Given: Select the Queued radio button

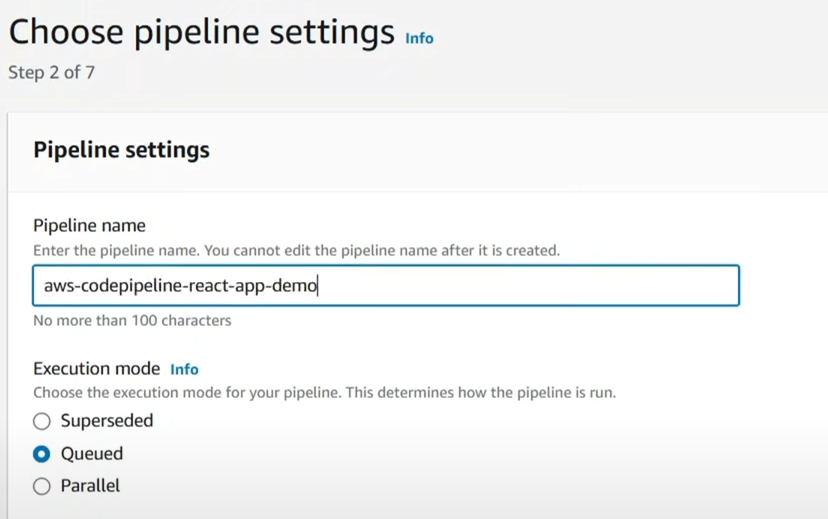Looking at the screenshot, I should click(x=42, y=454).
